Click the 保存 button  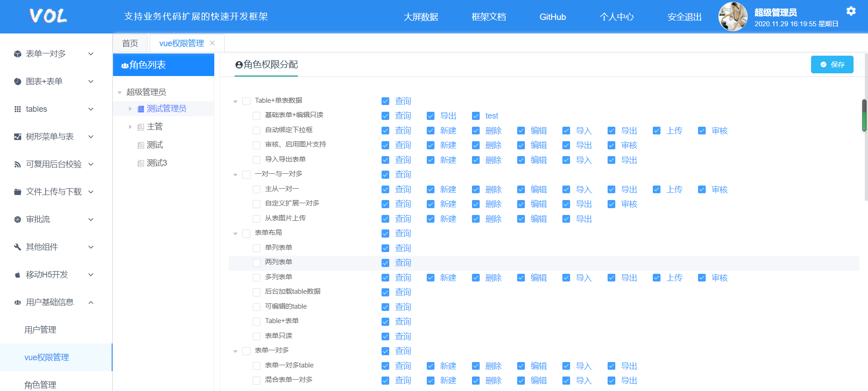[832, 65]
